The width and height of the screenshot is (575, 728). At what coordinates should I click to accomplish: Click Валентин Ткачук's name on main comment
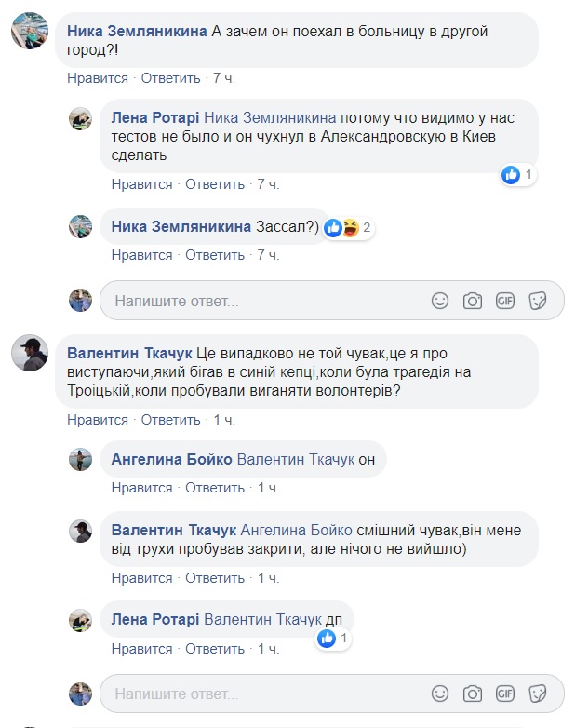[x=129, y=353]
